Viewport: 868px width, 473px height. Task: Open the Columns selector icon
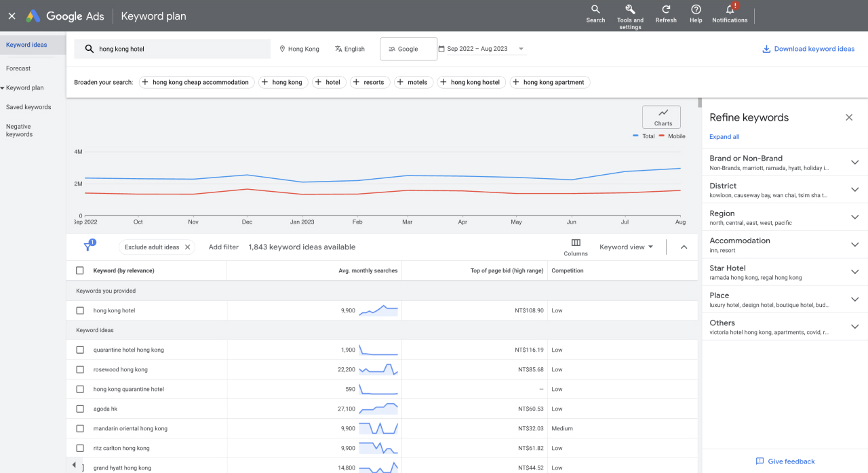(x=576, y=243)
